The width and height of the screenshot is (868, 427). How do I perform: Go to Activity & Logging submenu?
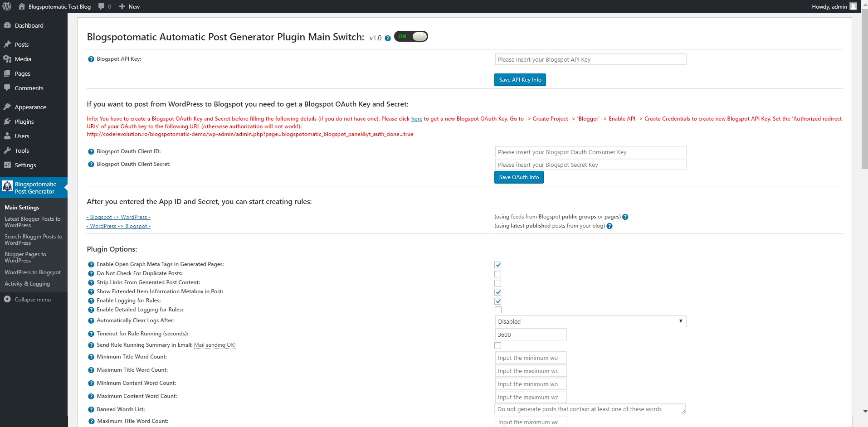click(x=27, y=284)
